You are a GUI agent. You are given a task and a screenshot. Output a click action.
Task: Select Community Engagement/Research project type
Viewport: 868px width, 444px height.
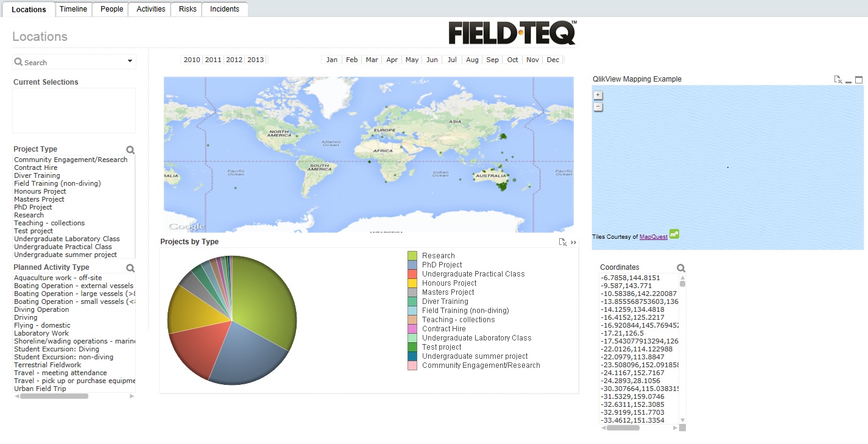click(71, 160)
